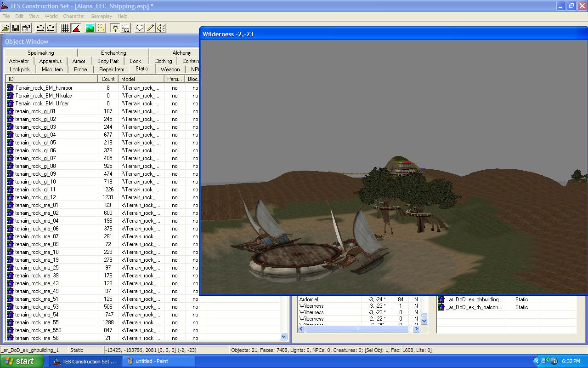Open the script editor pencil icon

point(150,28)
